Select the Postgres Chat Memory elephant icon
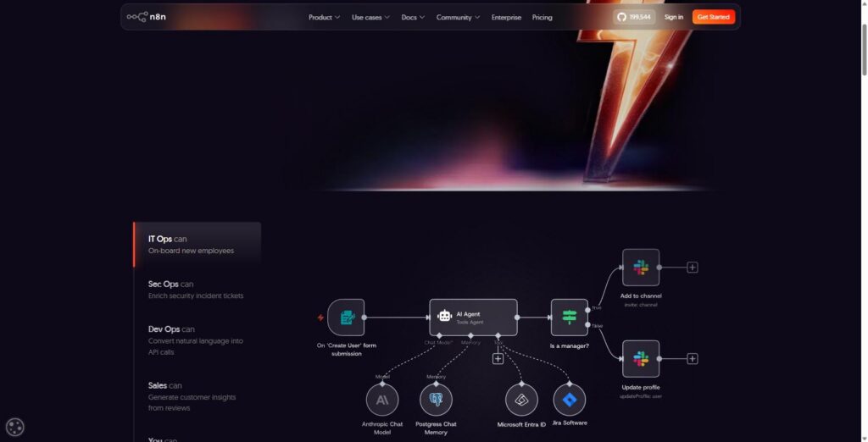 436,400
